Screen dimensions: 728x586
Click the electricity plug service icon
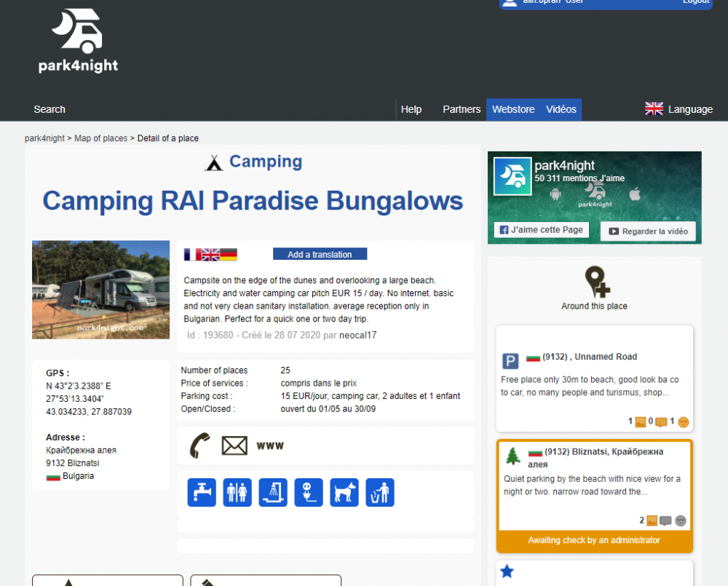309,492
